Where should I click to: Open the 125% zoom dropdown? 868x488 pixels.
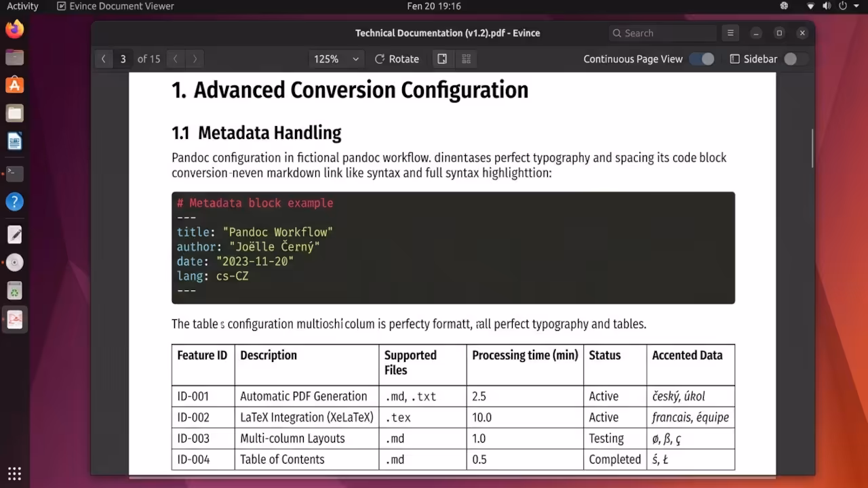coord(336,59)
